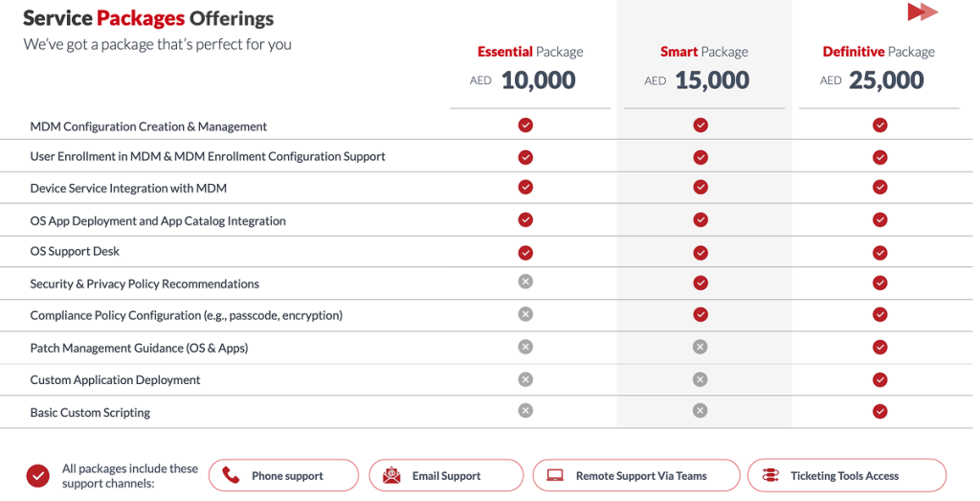Click Smart checkmark for Compliance Policy Configuration
The width and height of the screenshot is (980, 501).
[701, 314]
